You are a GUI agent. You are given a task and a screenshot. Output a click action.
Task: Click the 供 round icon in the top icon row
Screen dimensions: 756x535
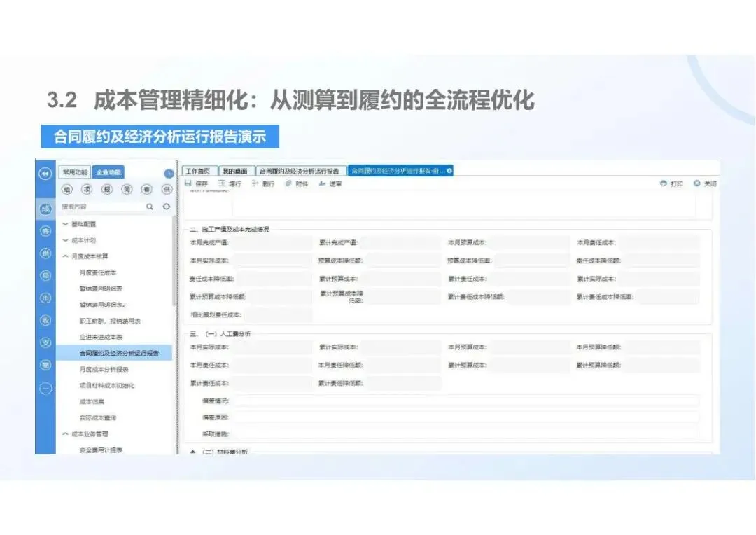(x=167, y=190)
